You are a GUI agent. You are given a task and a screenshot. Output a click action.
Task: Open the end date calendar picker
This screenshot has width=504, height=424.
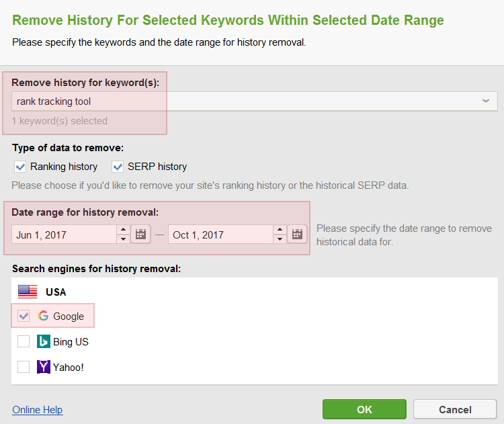pos(297,234)
